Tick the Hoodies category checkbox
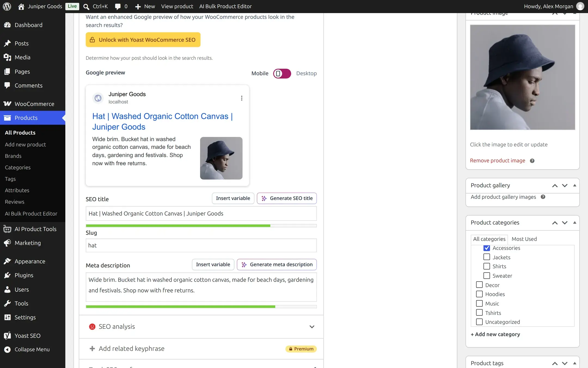This screenshot has height=368, width=588. pos(479,294)
